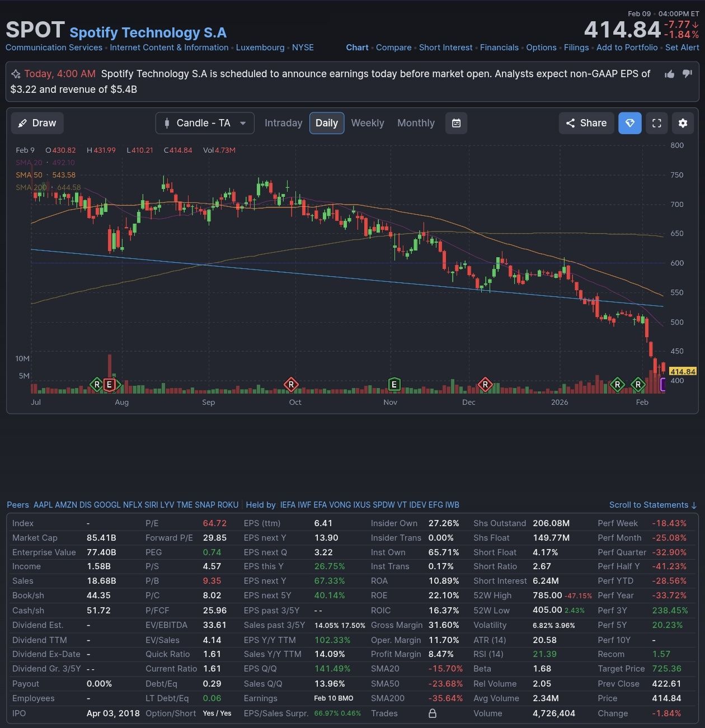Click the Luxembourg country link
Image resolution: width=705 pixels, height=728 pixels.
260,48
